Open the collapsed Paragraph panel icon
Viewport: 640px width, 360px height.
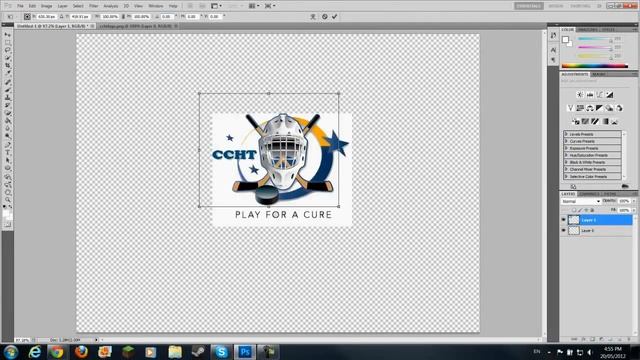(x=553, y=60)
